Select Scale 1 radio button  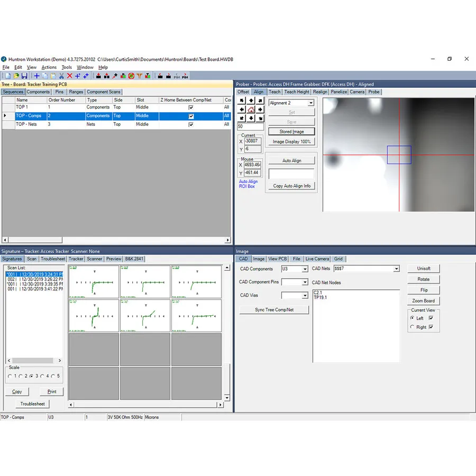click(10, 376)
